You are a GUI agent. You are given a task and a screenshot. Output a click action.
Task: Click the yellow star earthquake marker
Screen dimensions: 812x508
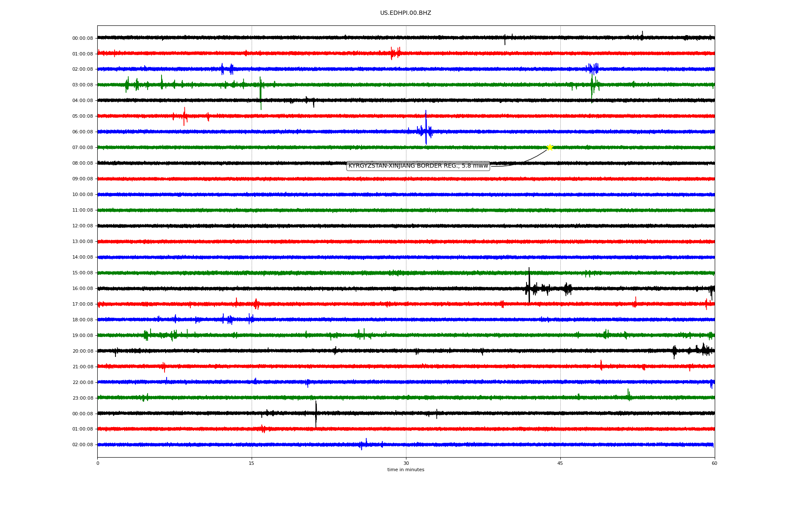click(550, 147)
